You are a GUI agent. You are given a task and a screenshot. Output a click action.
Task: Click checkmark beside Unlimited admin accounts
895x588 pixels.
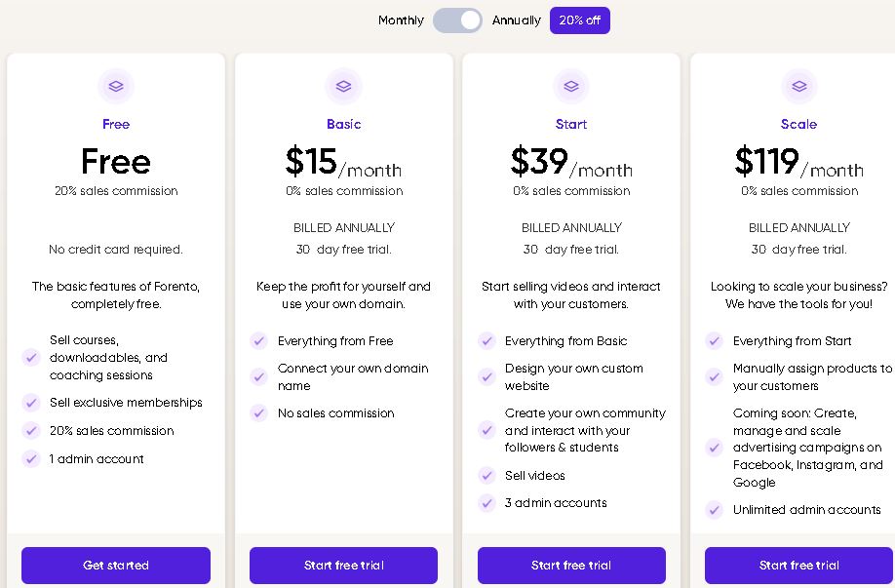coord(715,510)
